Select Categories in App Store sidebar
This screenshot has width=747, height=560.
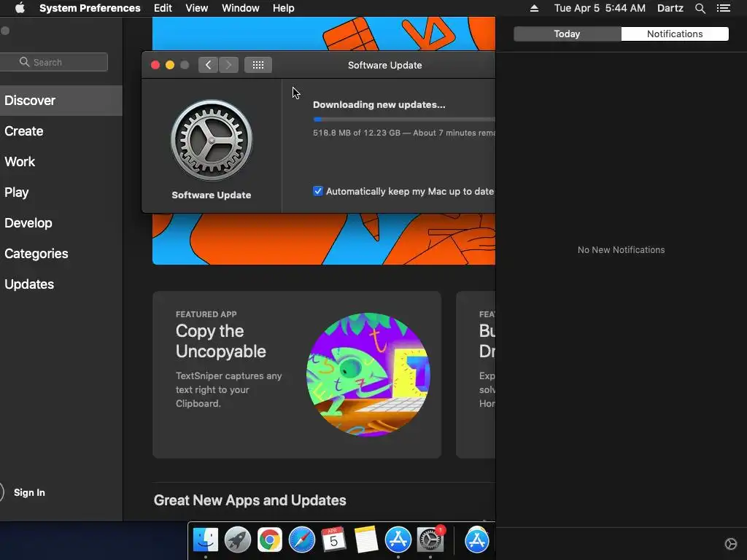[61, 253]
